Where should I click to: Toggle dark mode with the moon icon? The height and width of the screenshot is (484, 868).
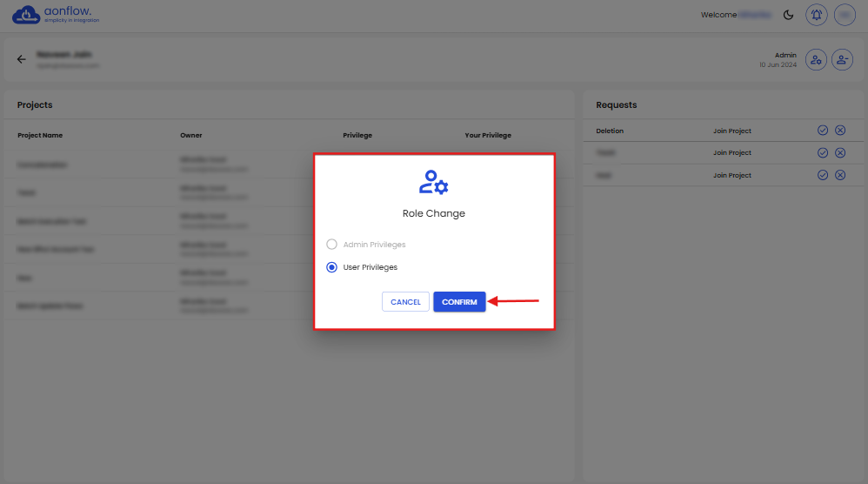tap(789, 15)
